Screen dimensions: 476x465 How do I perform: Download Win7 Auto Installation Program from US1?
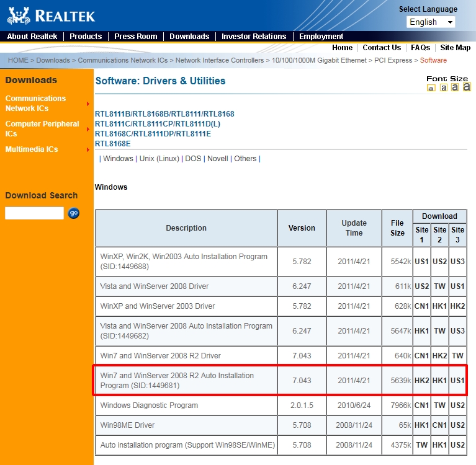tap(457, 381)
